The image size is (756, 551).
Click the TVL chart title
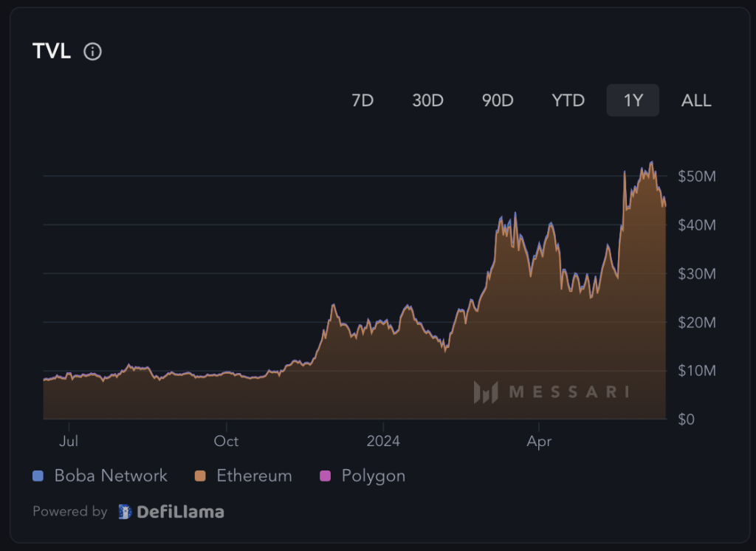[x=52, y=52]
